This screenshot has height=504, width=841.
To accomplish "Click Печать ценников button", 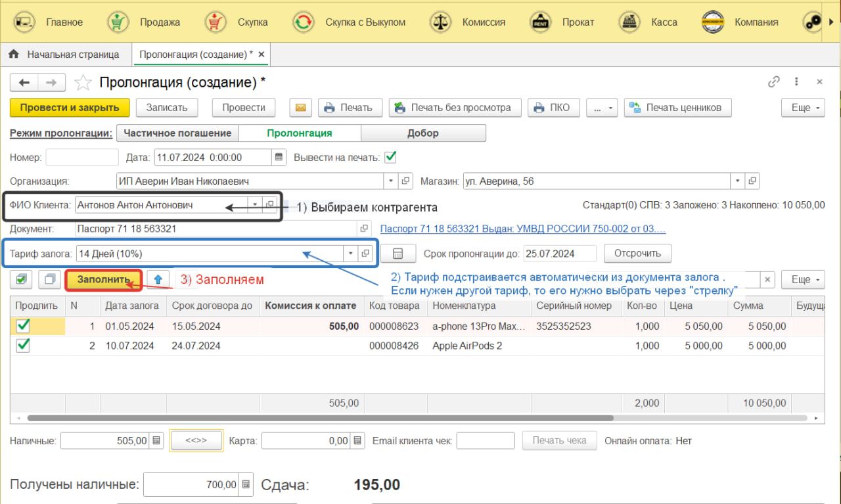I will point(677,108).
